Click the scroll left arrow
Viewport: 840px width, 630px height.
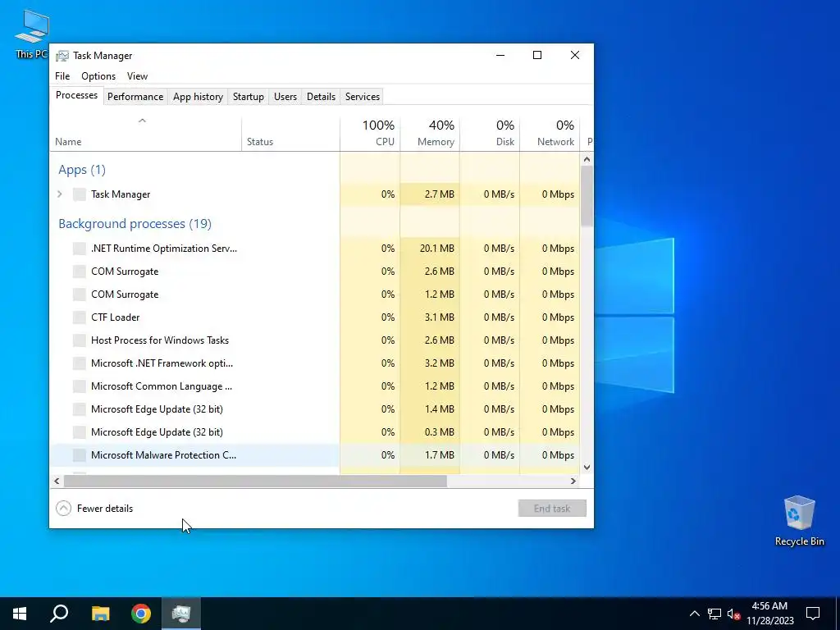(x=57, y=481)
